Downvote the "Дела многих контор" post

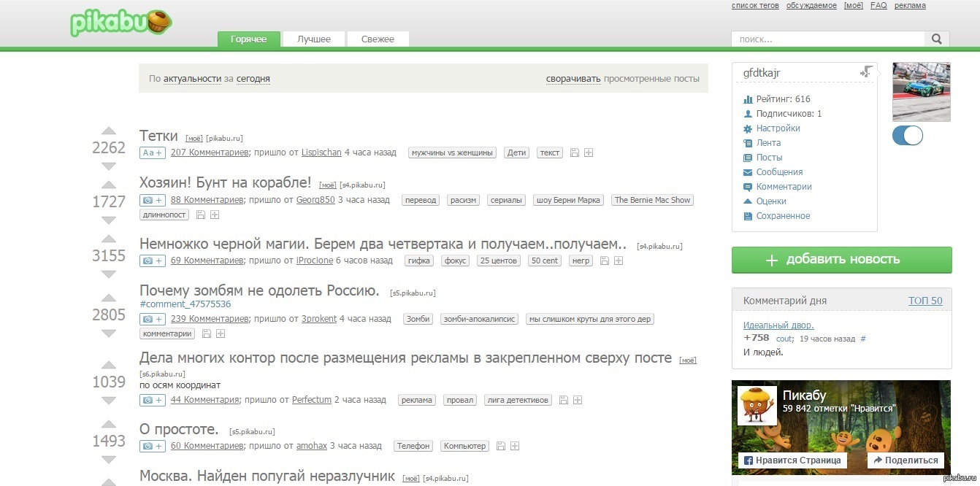[109, 400]
